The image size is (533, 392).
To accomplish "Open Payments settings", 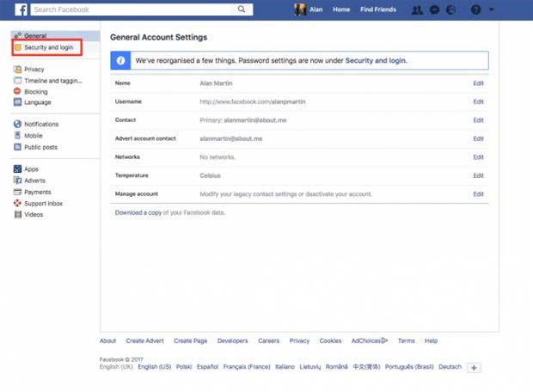I will pos(37,192).
